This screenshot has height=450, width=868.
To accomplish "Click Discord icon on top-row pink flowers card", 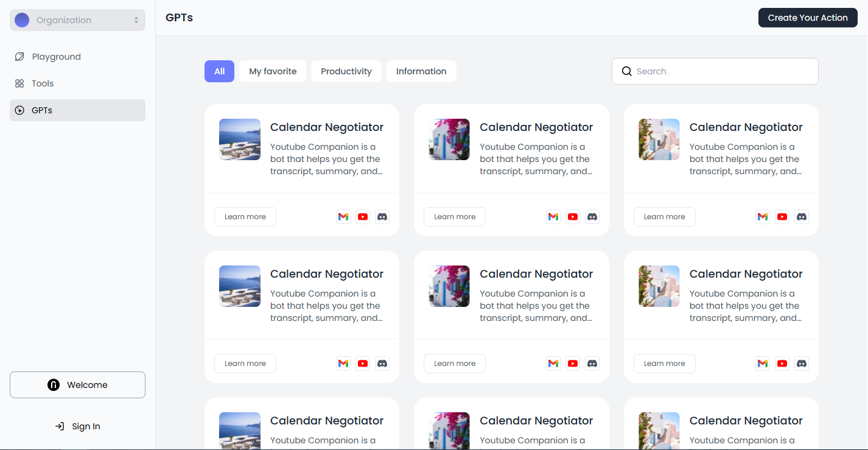I will 592,217.
